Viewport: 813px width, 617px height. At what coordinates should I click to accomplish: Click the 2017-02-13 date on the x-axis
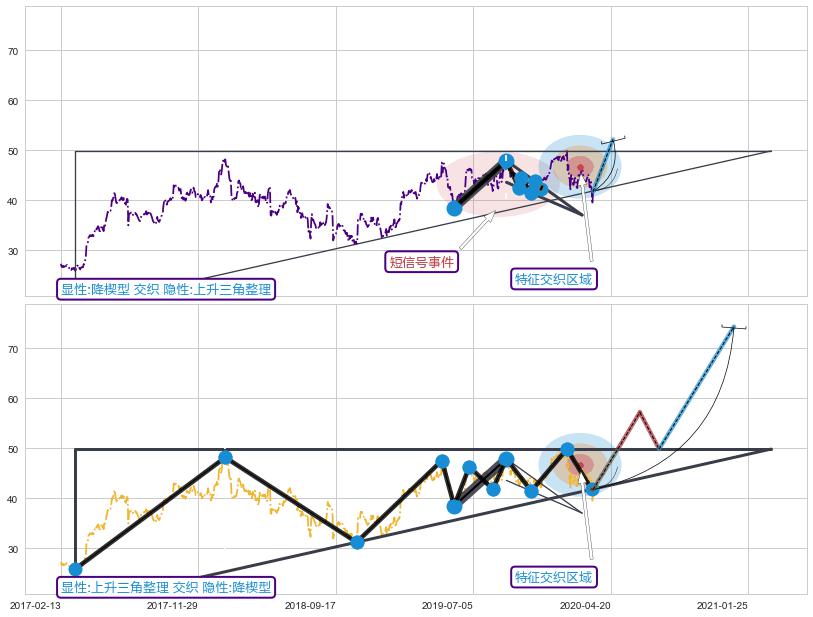point(35,605)
